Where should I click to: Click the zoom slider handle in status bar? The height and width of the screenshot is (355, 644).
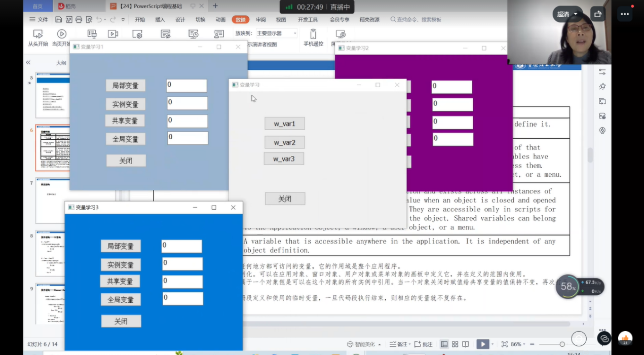point(562,344)
